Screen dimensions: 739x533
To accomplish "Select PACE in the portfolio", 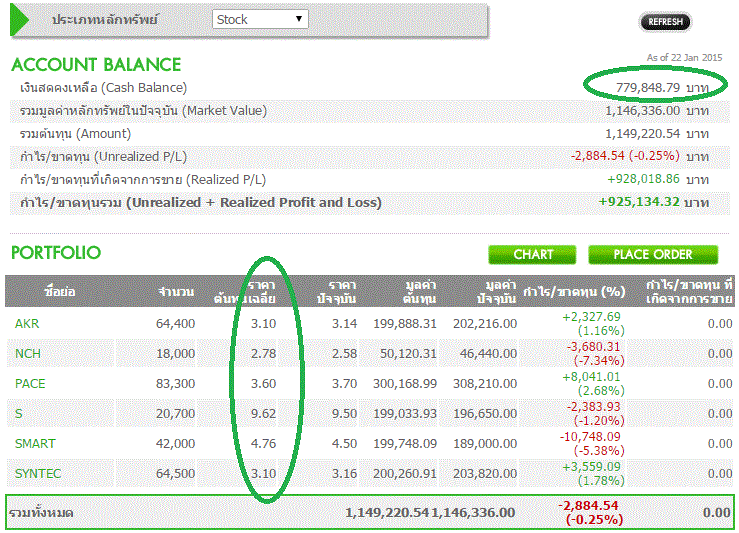I will click(30, 383).
